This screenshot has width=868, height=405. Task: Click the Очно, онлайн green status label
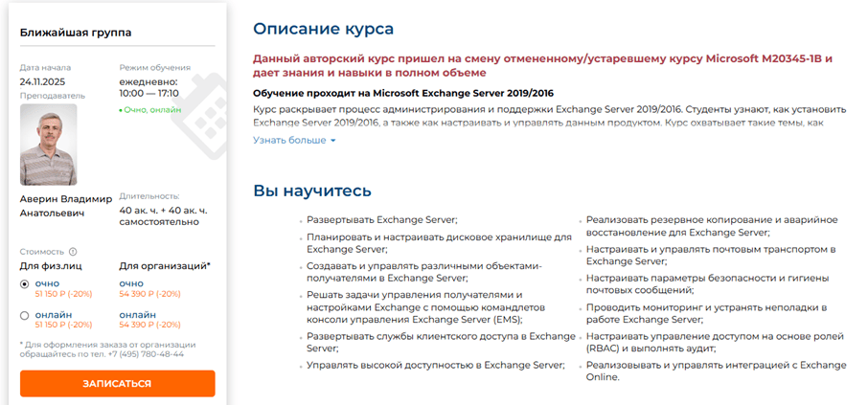(x=150, y=110)
